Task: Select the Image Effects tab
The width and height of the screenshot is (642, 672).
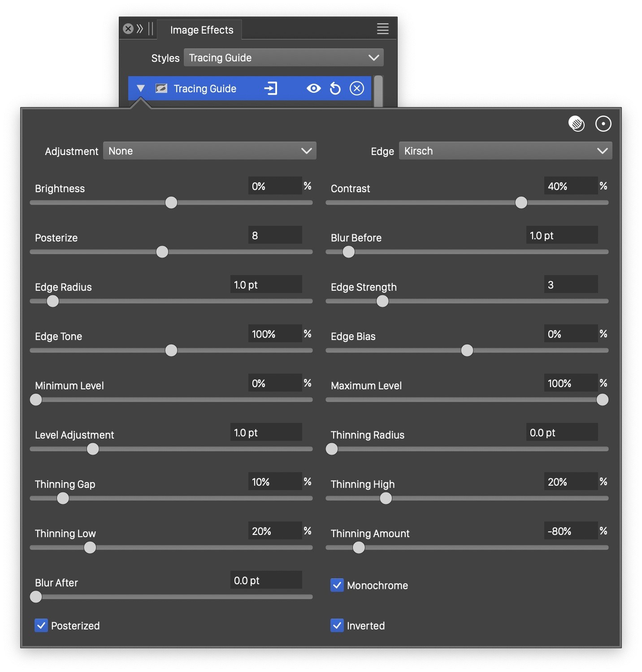Action: pyautogui.click(x=202, y=30)
